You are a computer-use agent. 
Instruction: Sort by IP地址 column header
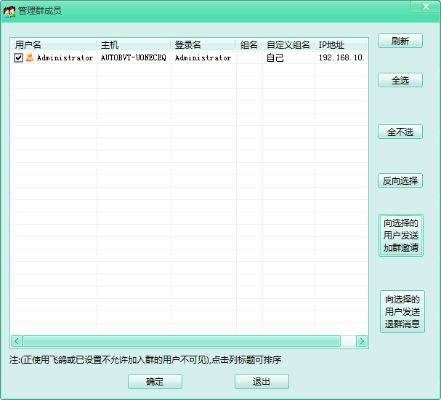tap(341, 45)
